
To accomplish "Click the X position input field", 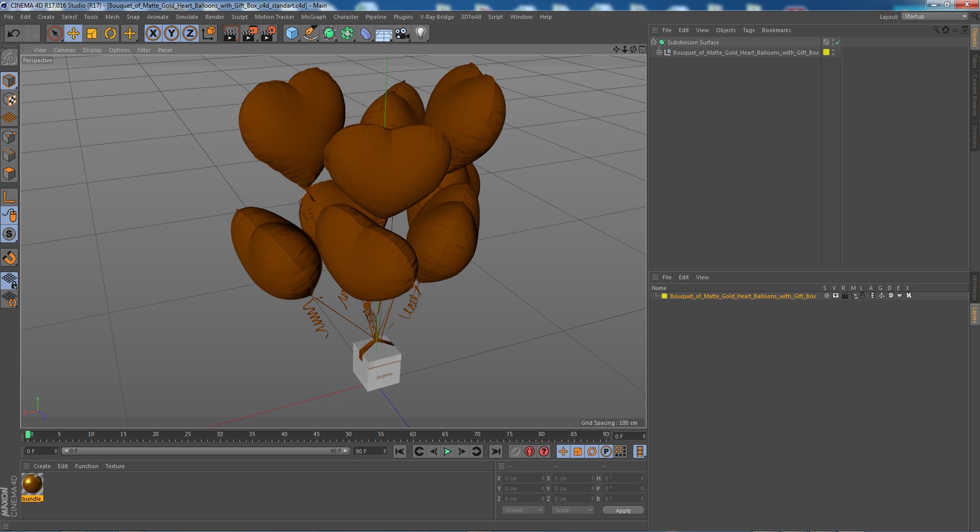I will (523, 478).
